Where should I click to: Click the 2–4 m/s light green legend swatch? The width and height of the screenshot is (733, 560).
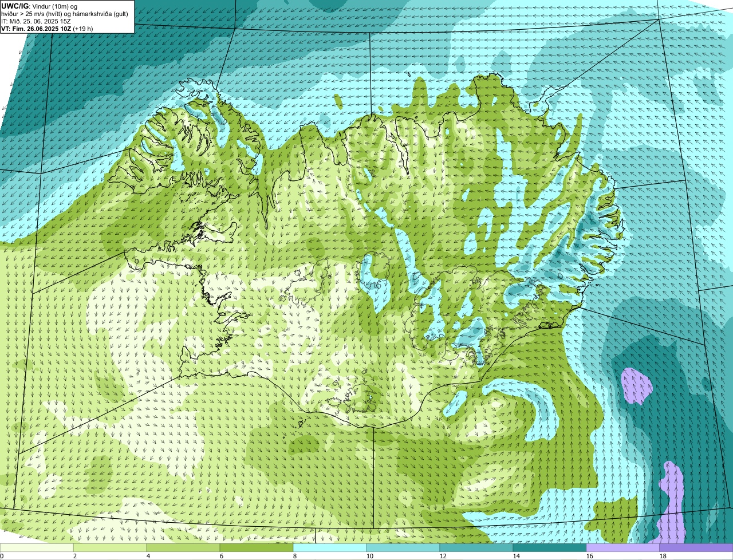coord(110,548)
